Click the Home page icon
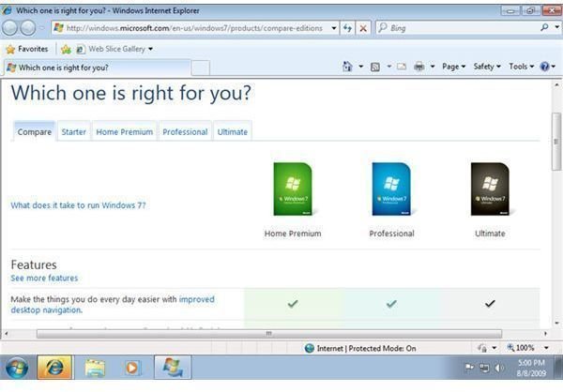This screenshot has height=392, width=563. (347, 67)
